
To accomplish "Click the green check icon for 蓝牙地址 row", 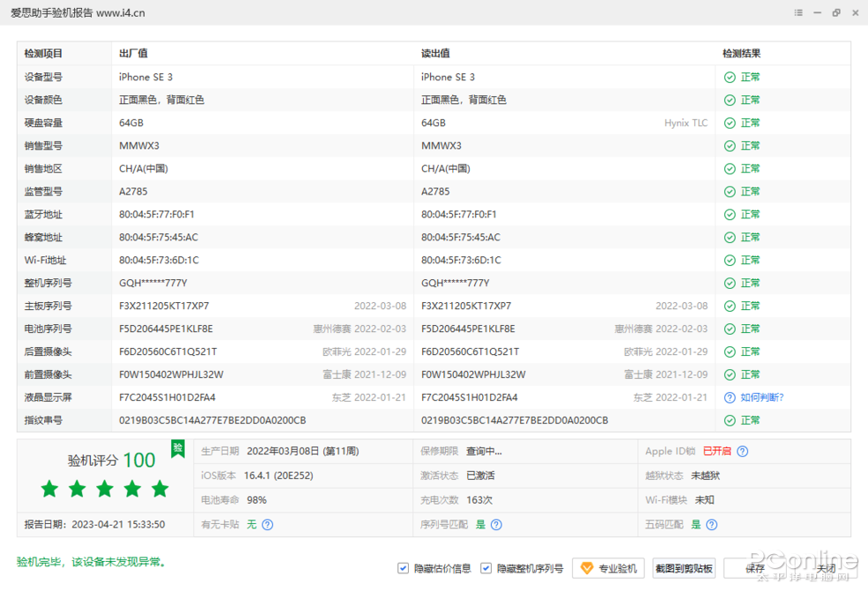I will point(730,215).
